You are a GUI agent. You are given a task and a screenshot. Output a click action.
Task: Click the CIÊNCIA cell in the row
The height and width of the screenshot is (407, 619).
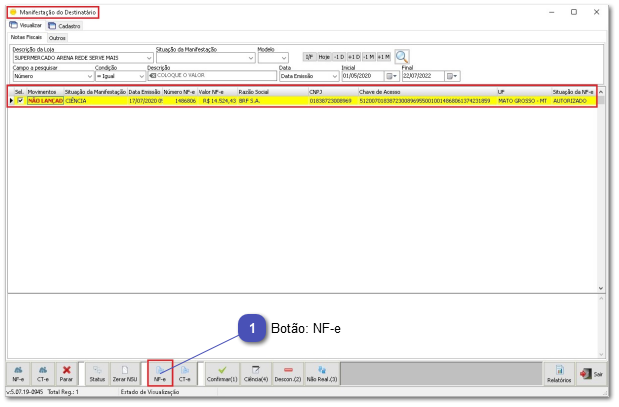(x=95, y=101)
